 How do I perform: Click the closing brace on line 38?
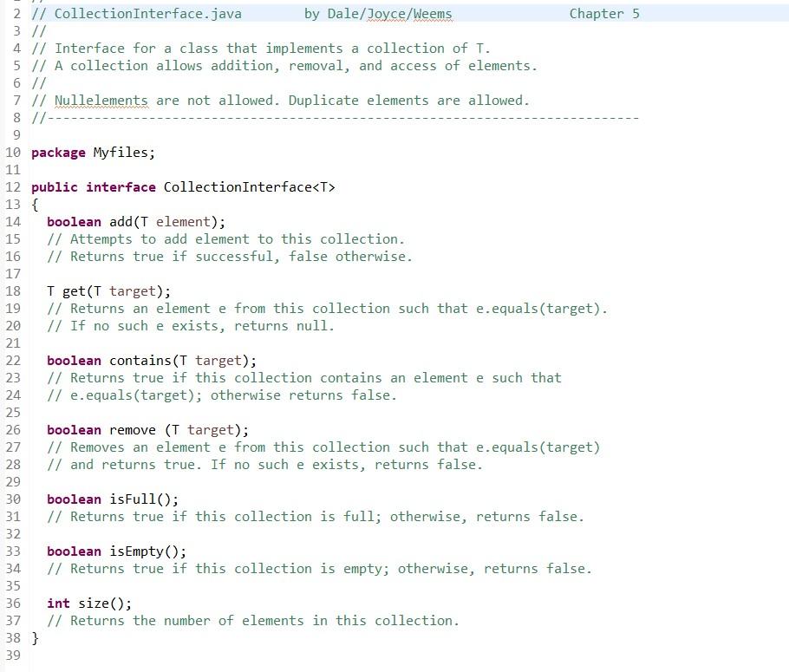(35, 637)
